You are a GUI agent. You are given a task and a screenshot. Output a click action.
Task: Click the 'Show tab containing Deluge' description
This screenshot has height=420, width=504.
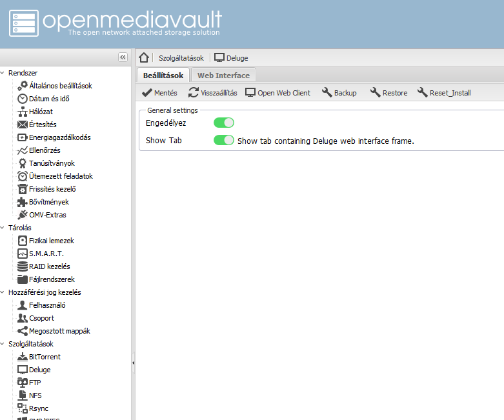click(326, 141)
